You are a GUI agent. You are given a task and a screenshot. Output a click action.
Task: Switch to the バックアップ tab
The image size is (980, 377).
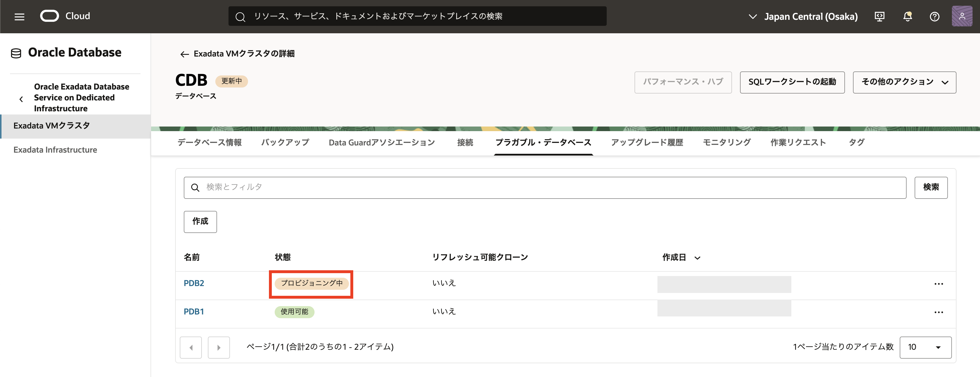285,142
